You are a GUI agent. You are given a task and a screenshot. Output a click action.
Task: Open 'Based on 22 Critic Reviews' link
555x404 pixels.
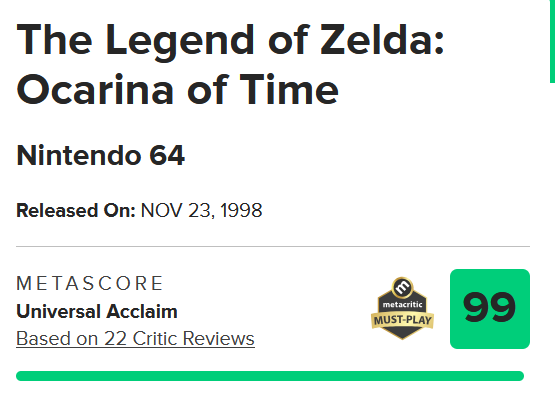pos(135,338)
